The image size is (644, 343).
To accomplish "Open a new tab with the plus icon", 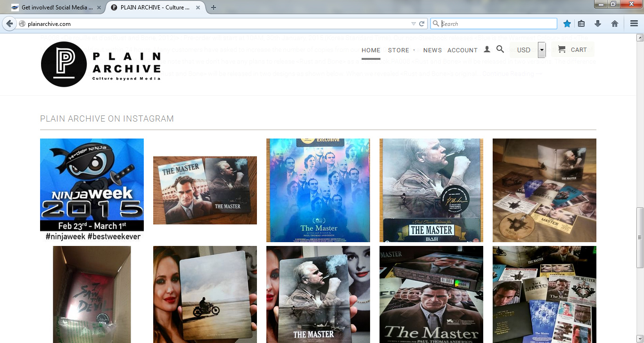I will tap(214, 8).
